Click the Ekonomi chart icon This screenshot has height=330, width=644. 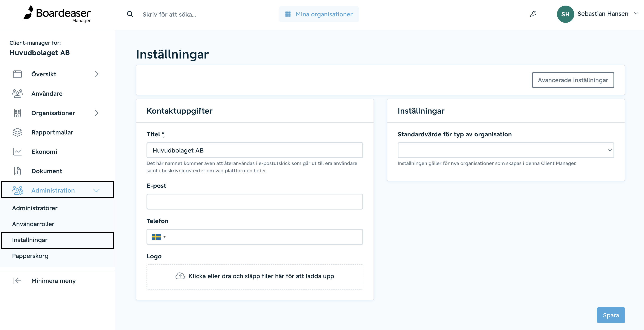tap(17, 151)
